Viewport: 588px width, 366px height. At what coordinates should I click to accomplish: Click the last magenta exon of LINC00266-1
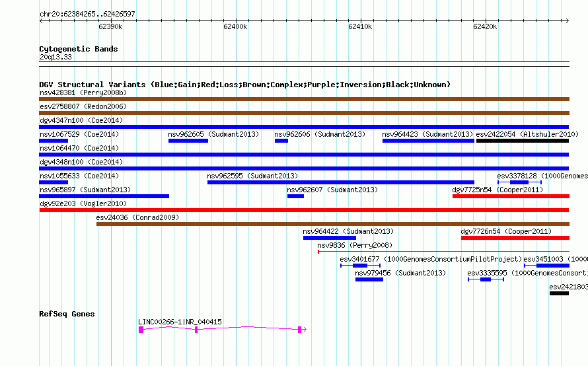300,330
